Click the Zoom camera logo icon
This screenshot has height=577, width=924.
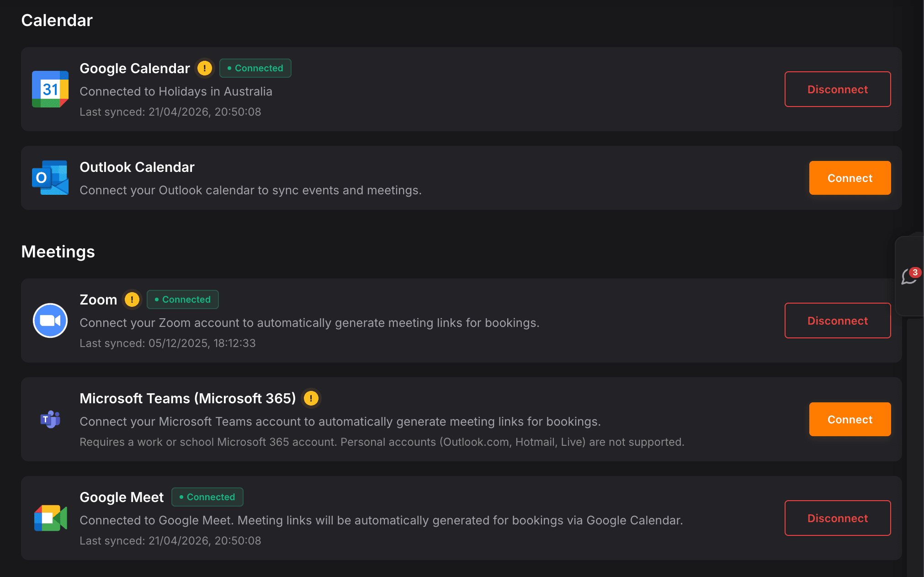(x=50, y=321)
